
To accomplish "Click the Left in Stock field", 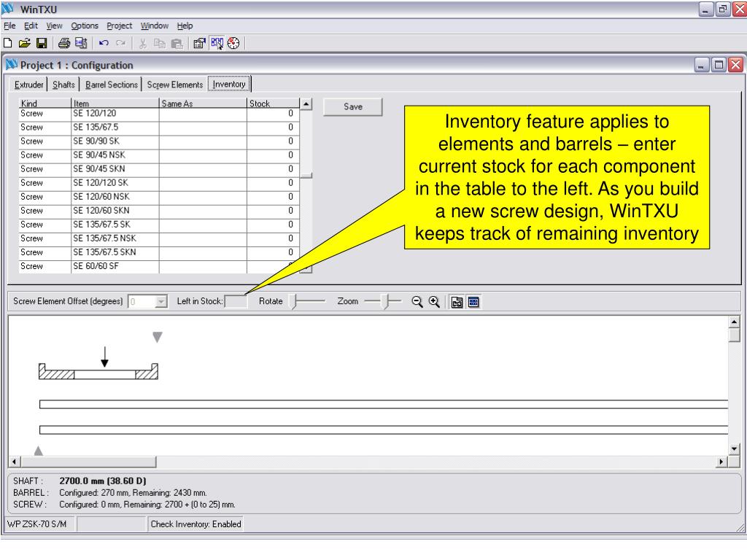I will (x=236, y=301).
